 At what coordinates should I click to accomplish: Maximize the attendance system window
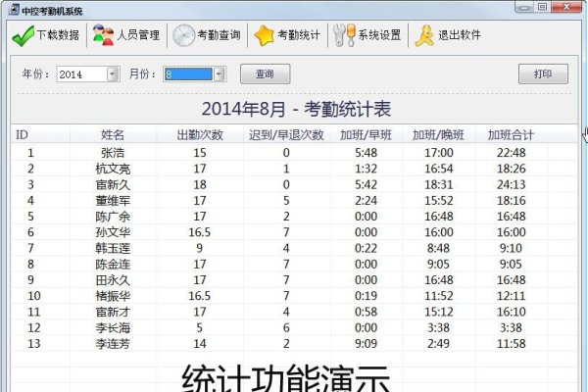point(543,7)
